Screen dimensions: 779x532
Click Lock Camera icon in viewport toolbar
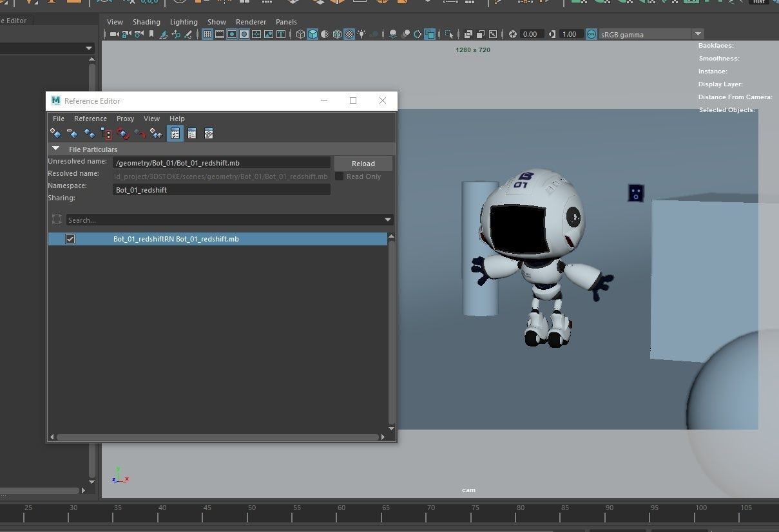pyautogui.click(x=126, y=34)
